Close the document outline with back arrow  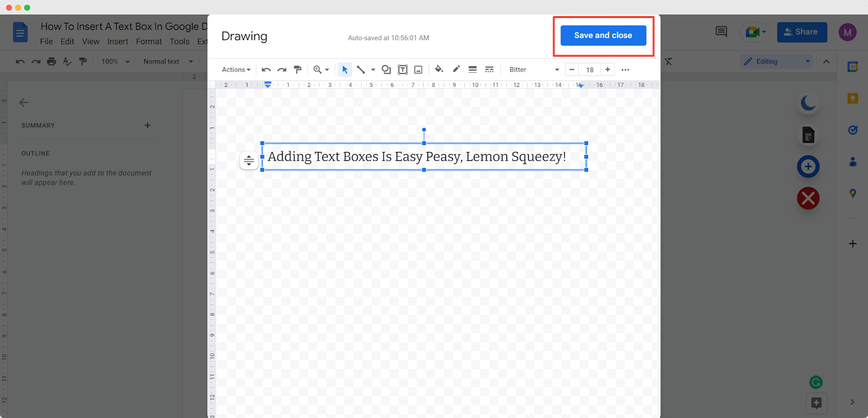24,103
